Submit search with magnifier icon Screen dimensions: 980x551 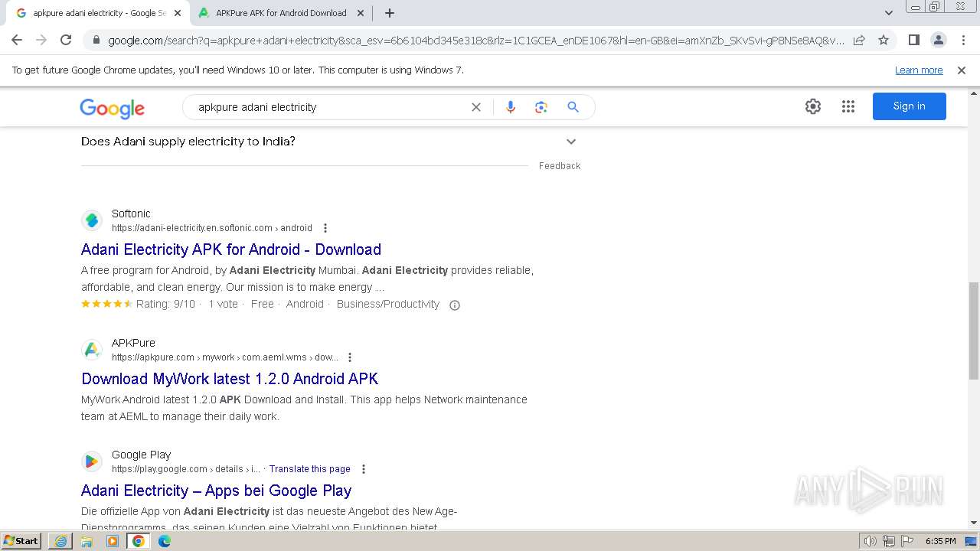pyautogui.click(x=573, y=107)
